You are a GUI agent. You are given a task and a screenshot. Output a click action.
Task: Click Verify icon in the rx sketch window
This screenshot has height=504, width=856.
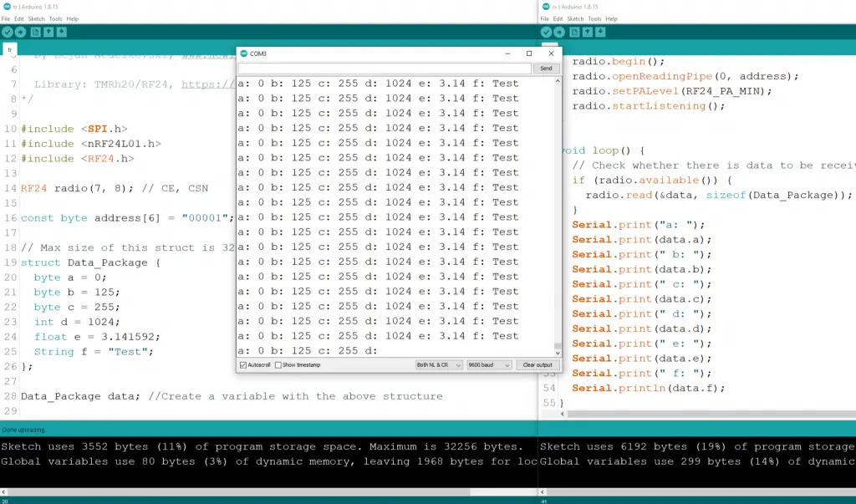[x=546, y=32]
